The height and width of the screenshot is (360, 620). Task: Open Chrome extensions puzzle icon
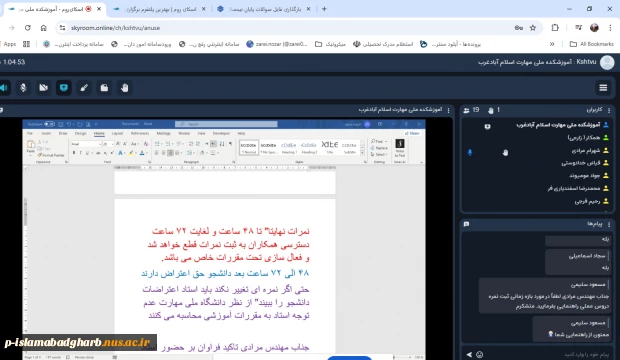[555, 28]
